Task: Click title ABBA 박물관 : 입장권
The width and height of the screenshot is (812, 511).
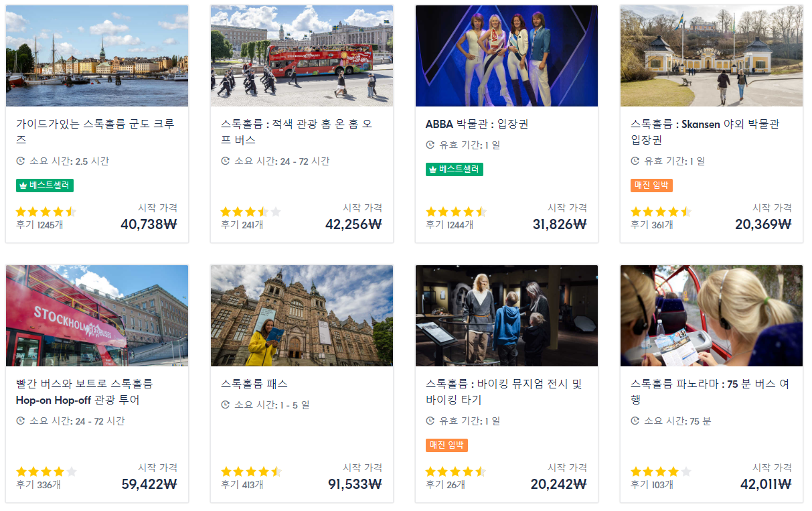Action: (x=477, y=124)
